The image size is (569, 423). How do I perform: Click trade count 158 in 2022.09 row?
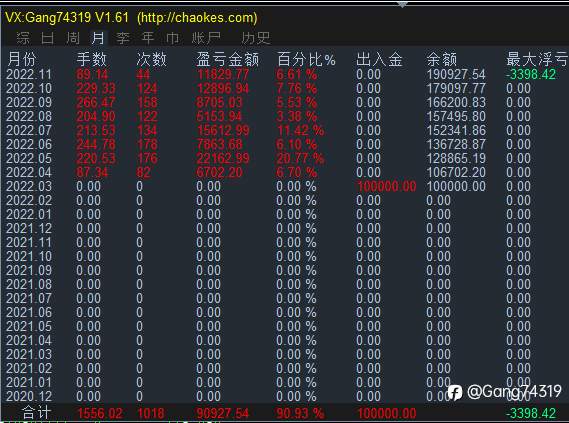[147, 102]
